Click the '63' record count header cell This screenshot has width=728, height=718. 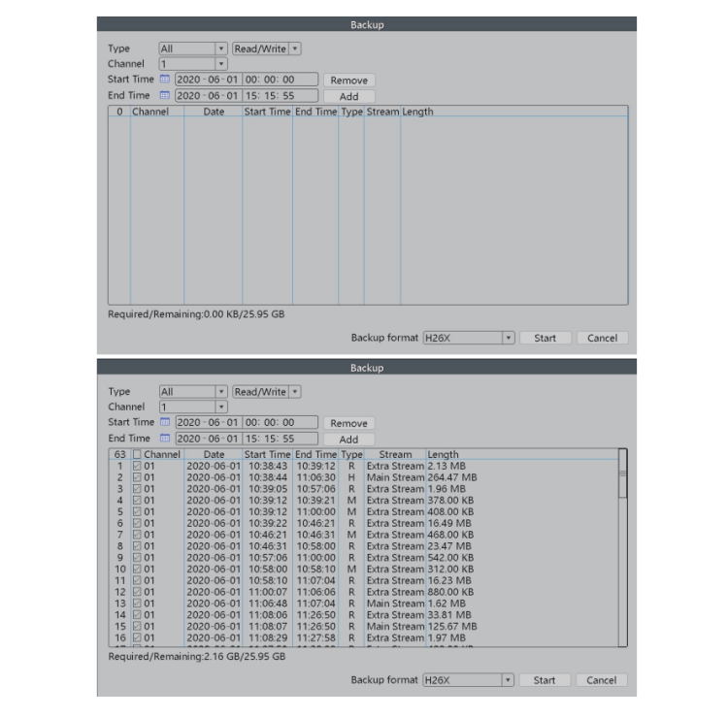(x=119, y=454)
